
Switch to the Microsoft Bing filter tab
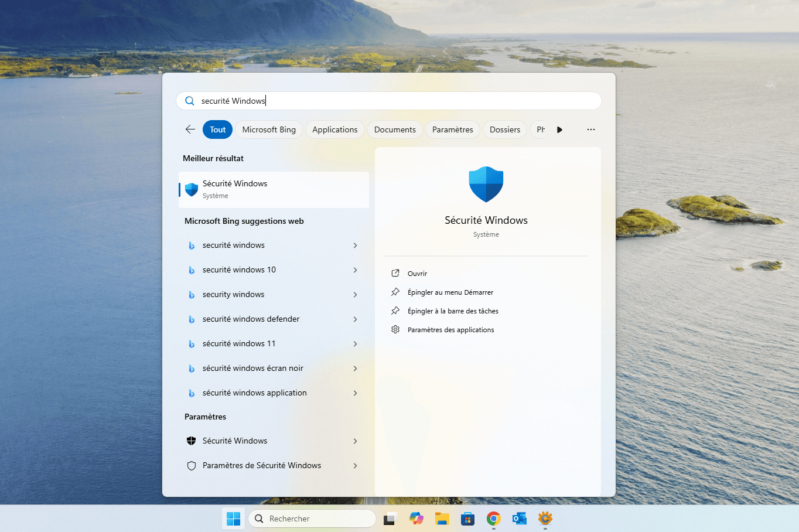[x=269, y=129]
